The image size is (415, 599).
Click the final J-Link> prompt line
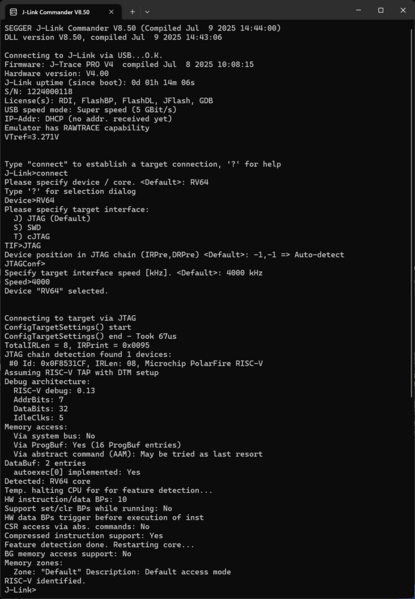[x=20, y=590]
